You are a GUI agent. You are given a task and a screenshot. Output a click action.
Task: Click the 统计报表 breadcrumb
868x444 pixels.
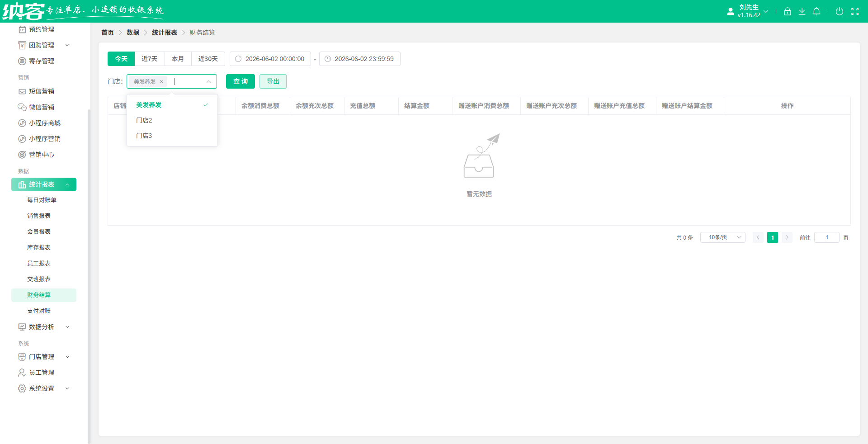tap(165, 33)
